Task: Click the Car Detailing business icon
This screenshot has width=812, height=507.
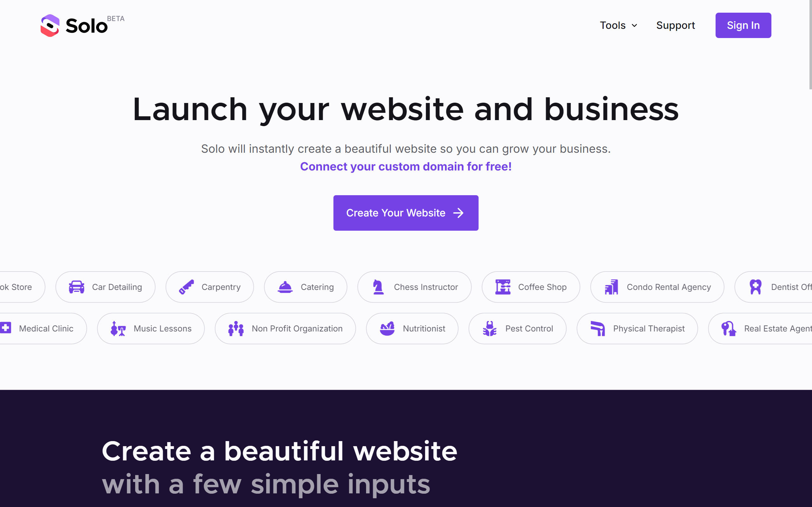Action: point(76,287)
